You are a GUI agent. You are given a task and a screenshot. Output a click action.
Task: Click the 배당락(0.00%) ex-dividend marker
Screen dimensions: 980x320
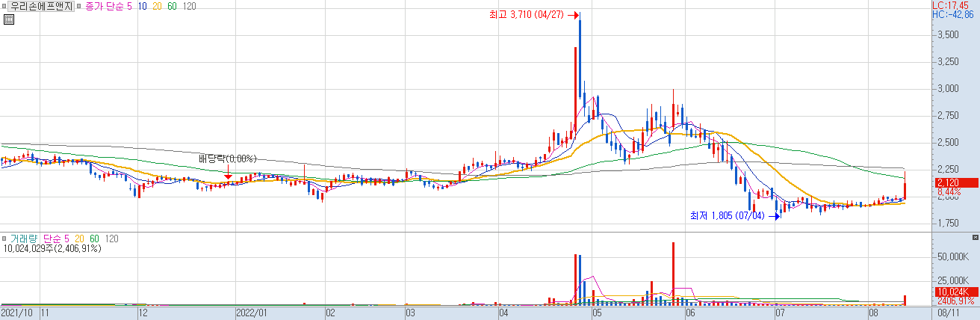point(228,159)
